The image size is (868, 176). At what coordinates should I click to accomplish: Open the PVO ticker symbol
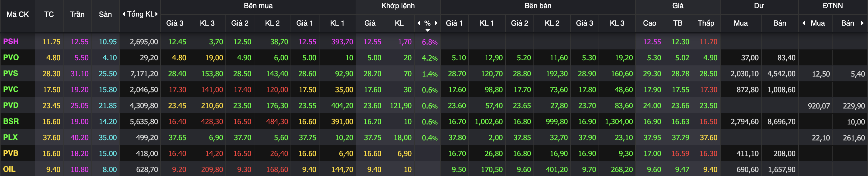(x=11, y=57)
